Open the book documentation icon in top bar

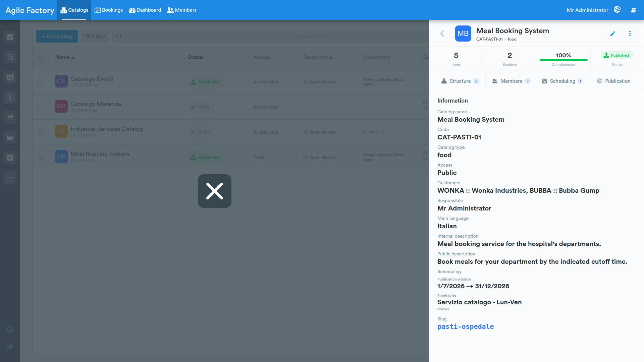point(634,10)
